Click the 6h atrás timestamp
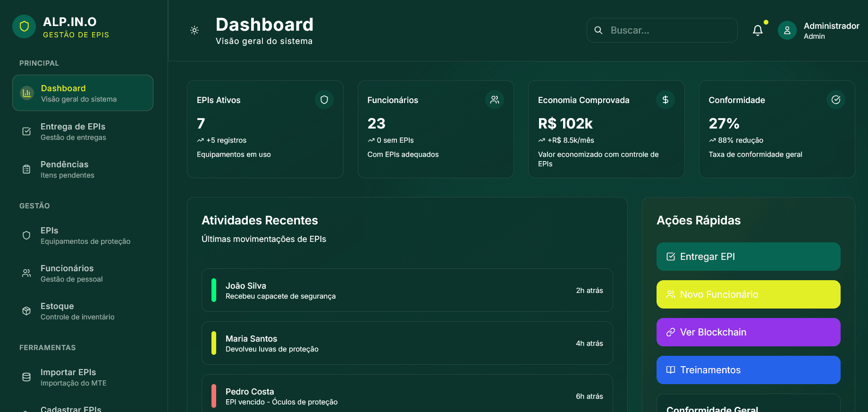The image size is (868, 412). tap(590, 396)
